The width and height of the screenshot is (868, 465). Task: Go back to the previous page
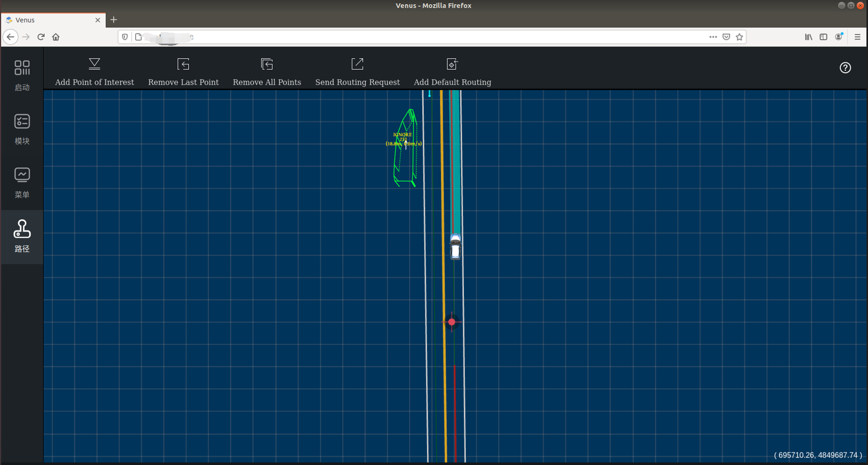click(x=10, y=37)
